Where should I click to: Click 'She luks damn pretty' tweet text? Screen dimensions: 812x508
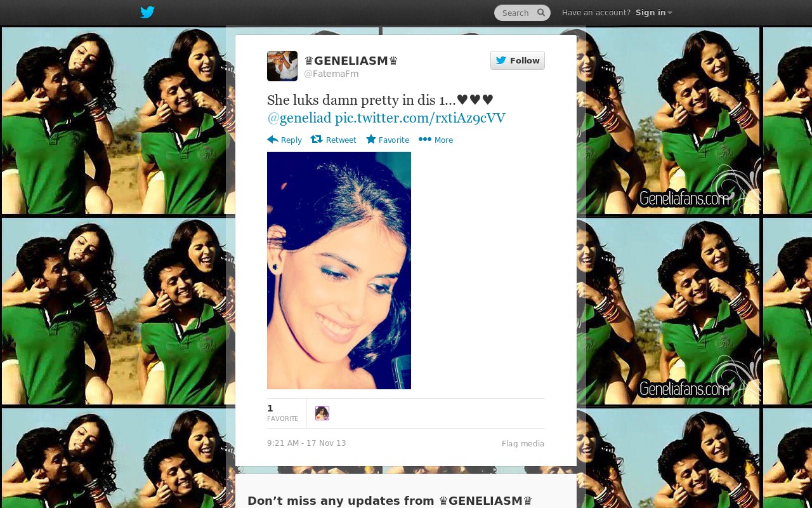(x=380, y=100)
